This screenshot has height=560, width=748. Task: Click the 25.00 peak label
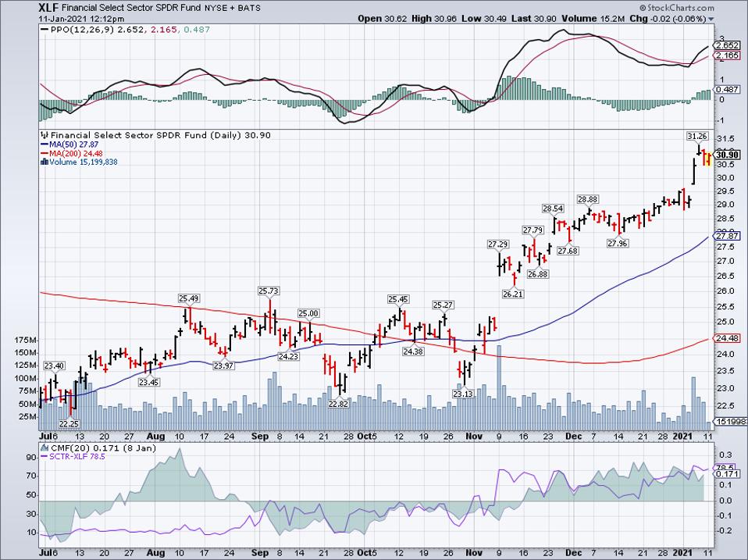[308, 313]
